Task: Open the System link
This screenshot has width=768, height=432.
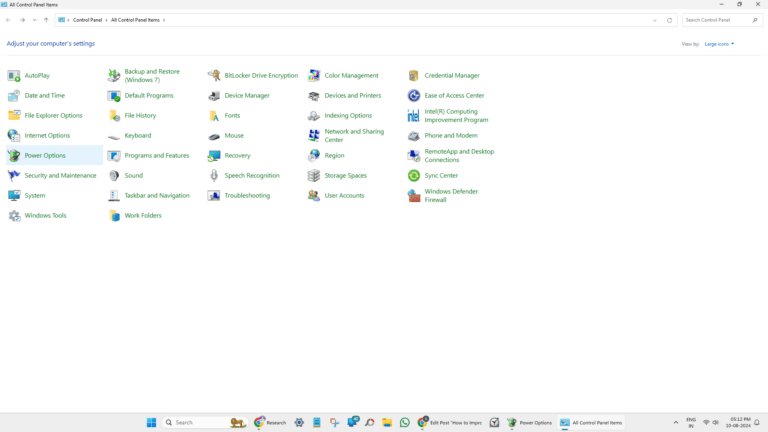Action: 35,195
